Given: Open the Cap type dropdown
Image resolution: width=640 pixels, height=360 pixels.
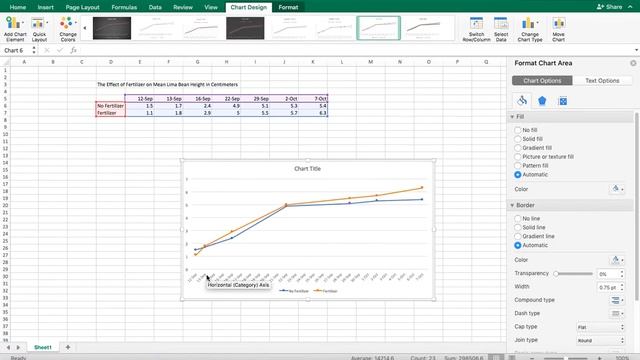Looking at the screenshot, I should [600, 327].
